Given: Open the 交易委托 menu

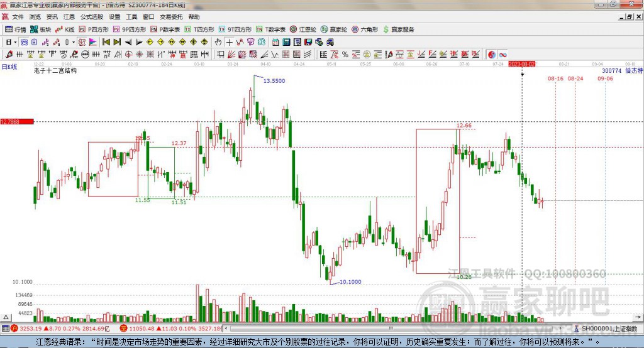Looking at the screenshot, I should 171,17.
